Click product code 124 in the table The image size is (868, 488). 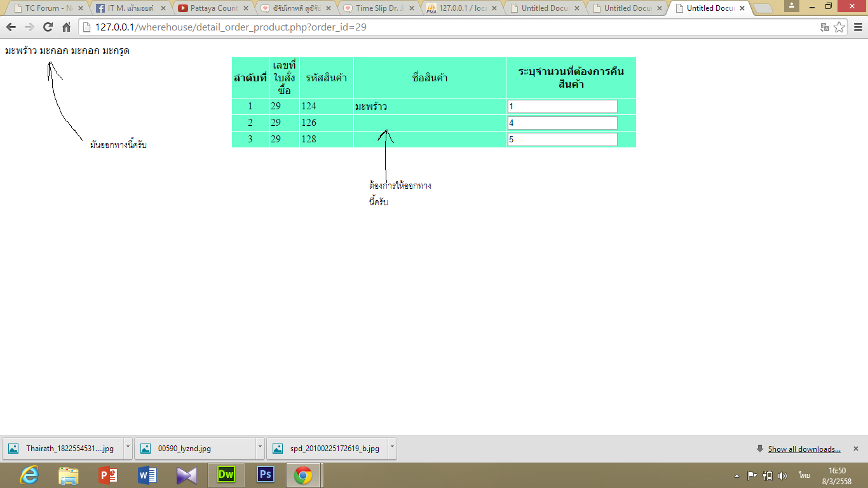pyautogui.click(x=309, y=106)
